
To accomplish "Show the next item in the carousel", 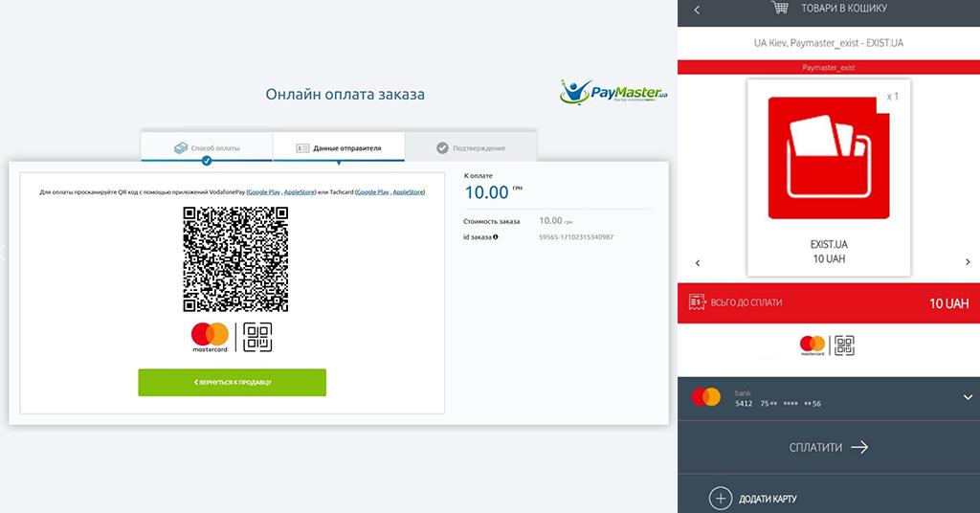I will pyautogui.click(x=968, y=262).
